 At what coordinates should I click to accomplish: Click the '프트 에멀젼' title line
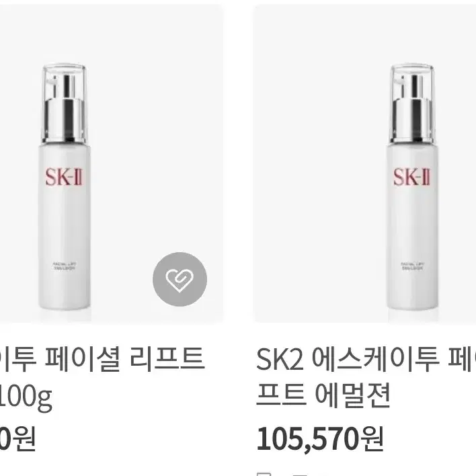[323, 395]
